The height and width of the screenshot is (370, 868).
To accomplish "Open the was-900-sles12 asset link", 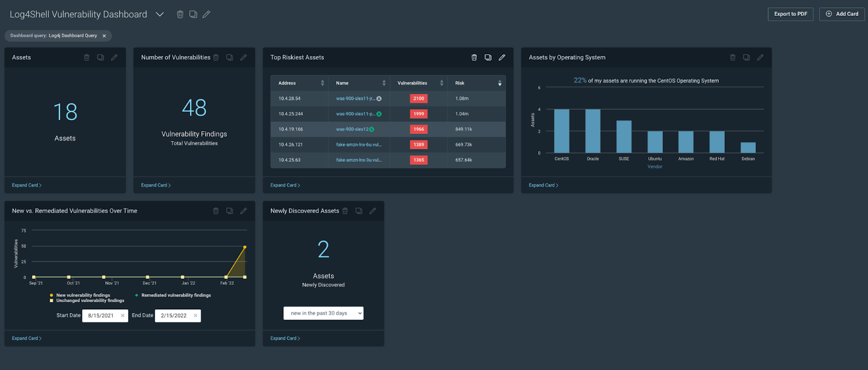I will (352, 129).
